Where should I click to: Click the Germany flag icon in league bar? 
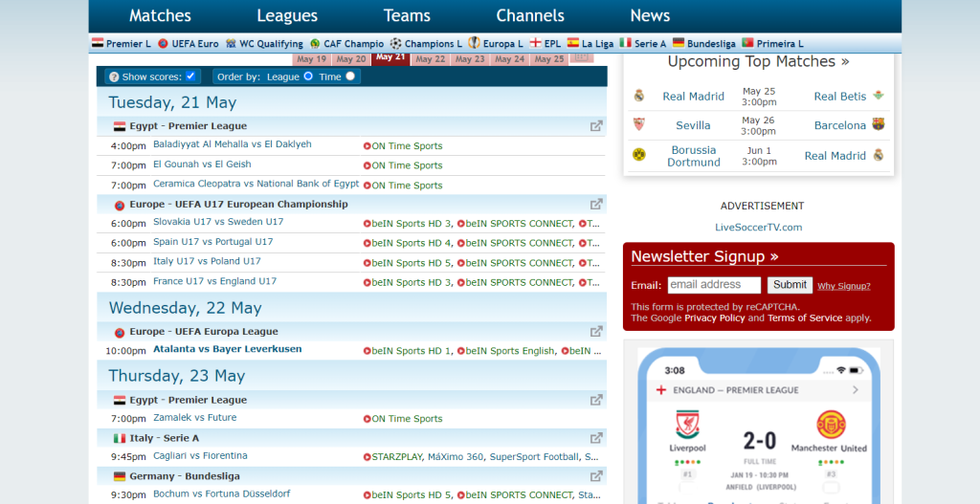pyautogui.click(x=679, y=43)
